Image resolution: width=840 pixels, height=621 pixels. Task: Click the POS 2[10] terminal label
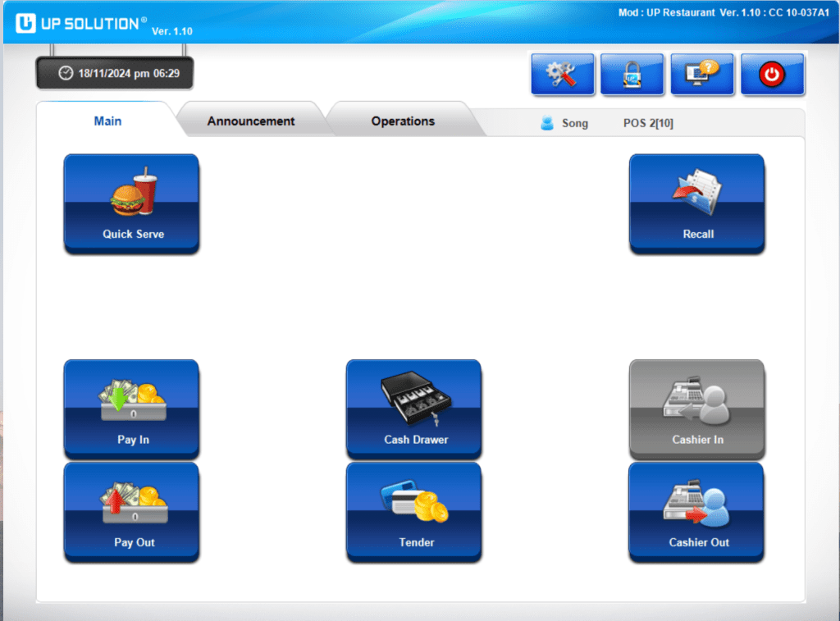(x=648, y=124)
